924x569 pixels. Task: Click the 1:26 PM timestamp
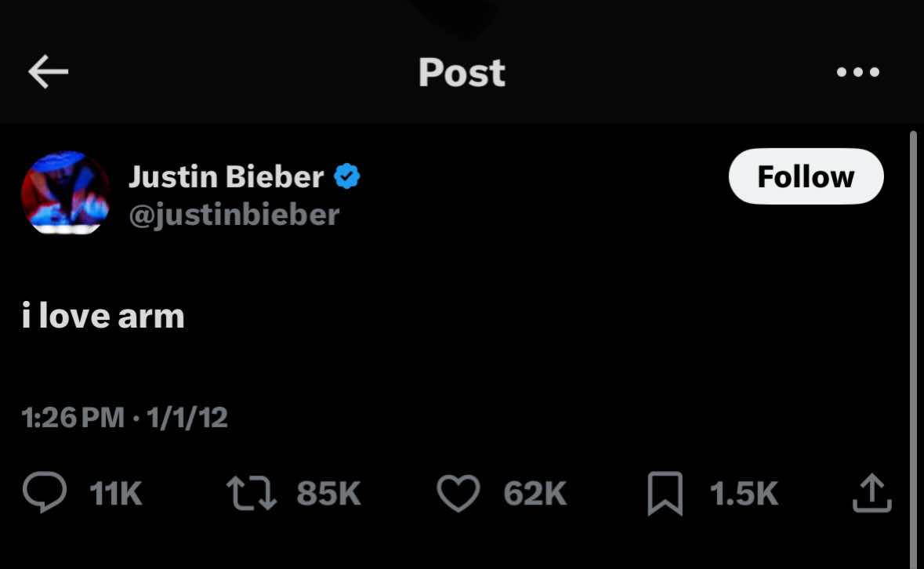pos(74,418)
